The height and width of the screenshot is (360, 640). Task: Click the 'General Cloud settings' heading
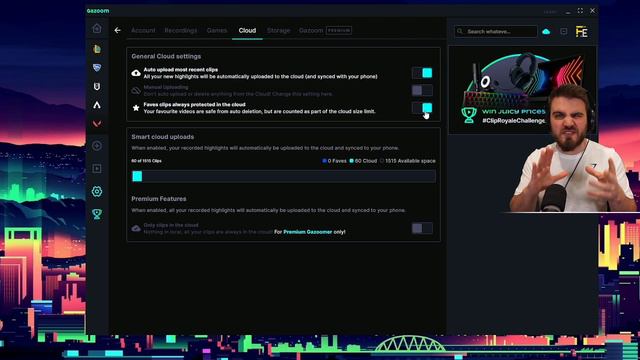pyautogui.click(x=166, y=56)
